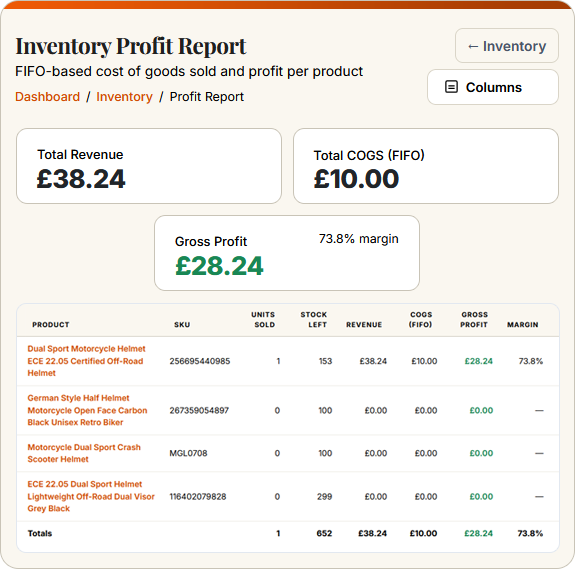Click £10.00 COGS in first product row

click(424, 361)
